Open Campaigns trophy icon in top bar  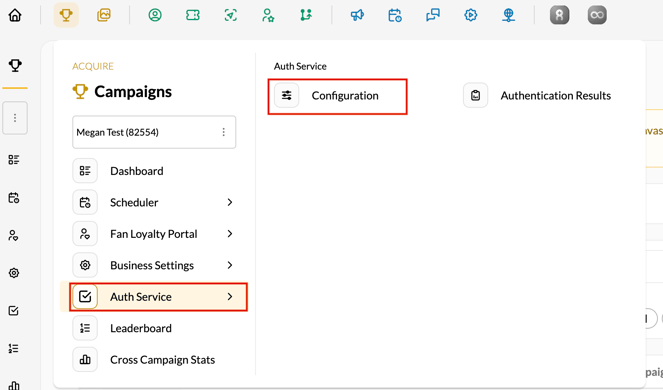[66, 15]
